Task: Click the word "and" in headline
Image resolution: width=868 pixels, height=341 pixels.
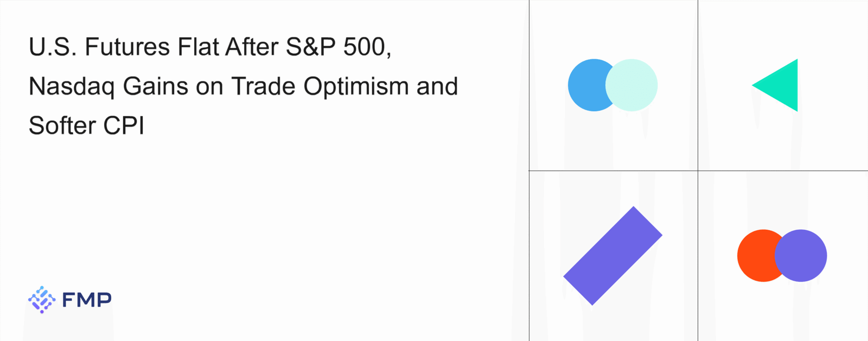Action: [437, 87]
